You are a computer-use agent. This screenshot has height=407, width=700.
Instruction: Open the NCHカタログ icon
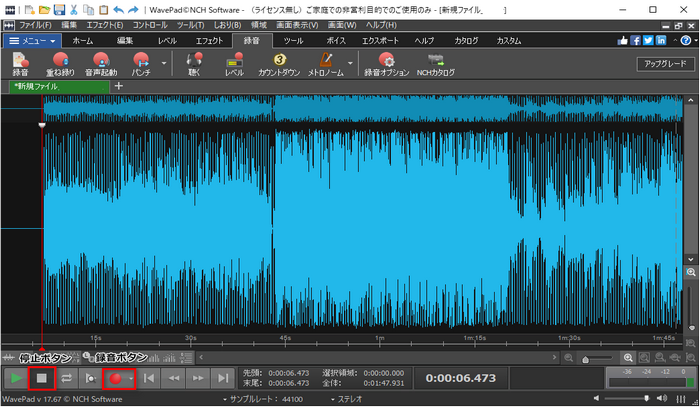(434, 62)
